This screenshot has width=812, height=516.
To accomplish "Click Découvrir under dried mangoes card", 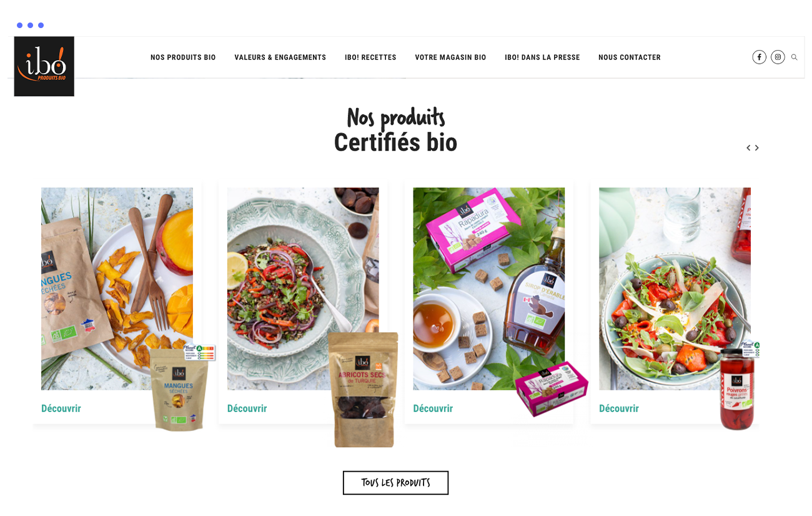I will click(x=61, y=409).
